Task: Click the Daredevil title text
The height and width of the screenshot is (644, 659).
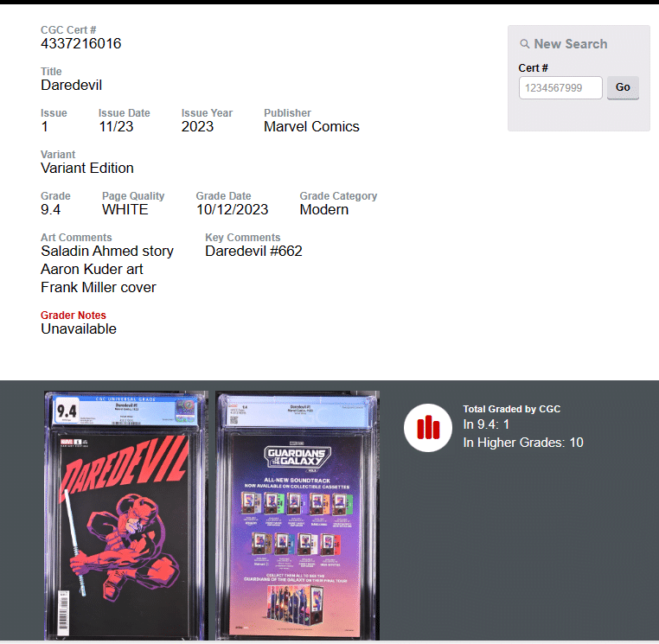Action: [71, 85]
